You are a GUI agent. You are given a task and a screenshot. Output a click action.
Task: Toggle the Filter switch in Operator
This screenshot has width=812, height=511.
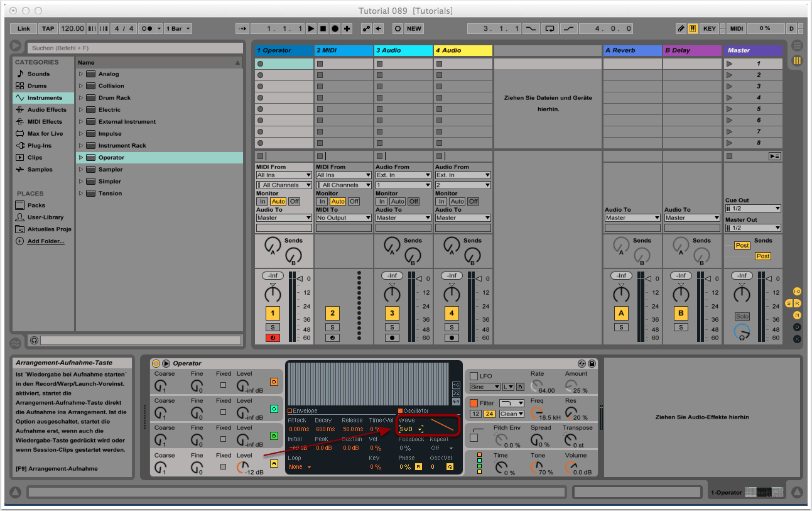(x=474, y=403)
